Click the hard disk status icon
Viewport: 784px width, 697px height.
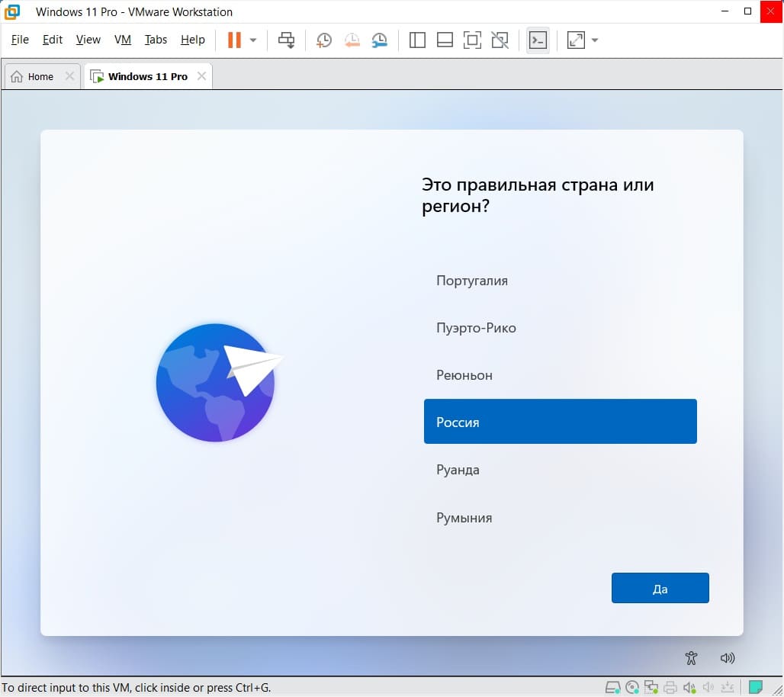point(613,688)
